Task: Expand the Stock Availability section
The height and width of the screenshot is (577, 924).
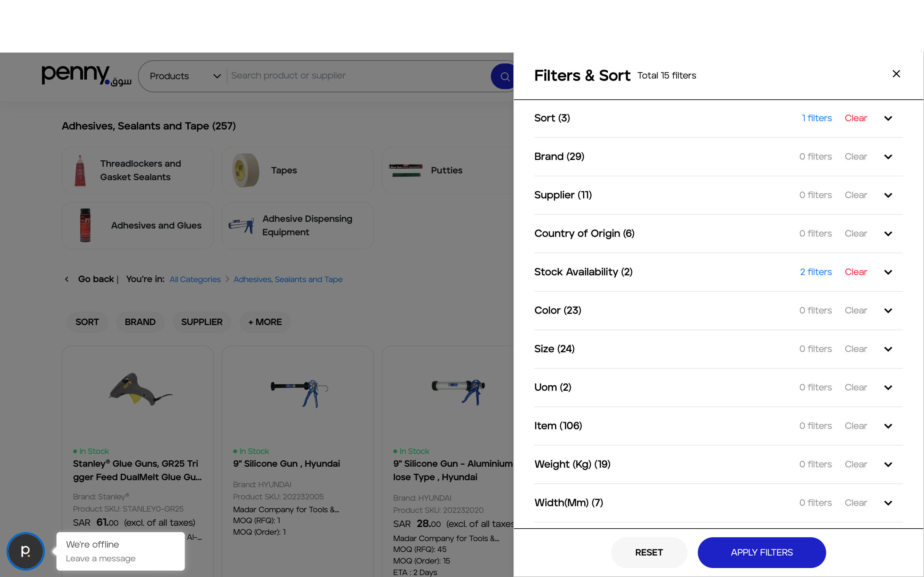Action: point(888,272)
